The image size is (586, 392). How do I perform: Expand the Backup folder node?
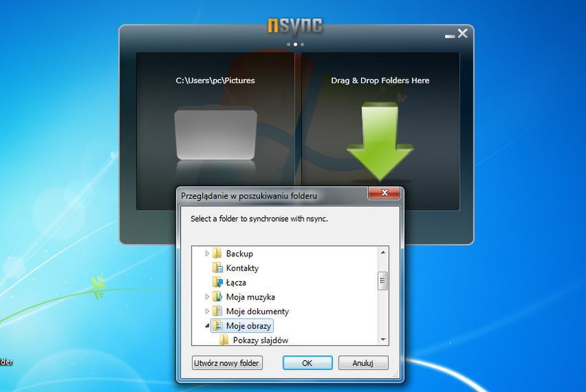[207, 253]
